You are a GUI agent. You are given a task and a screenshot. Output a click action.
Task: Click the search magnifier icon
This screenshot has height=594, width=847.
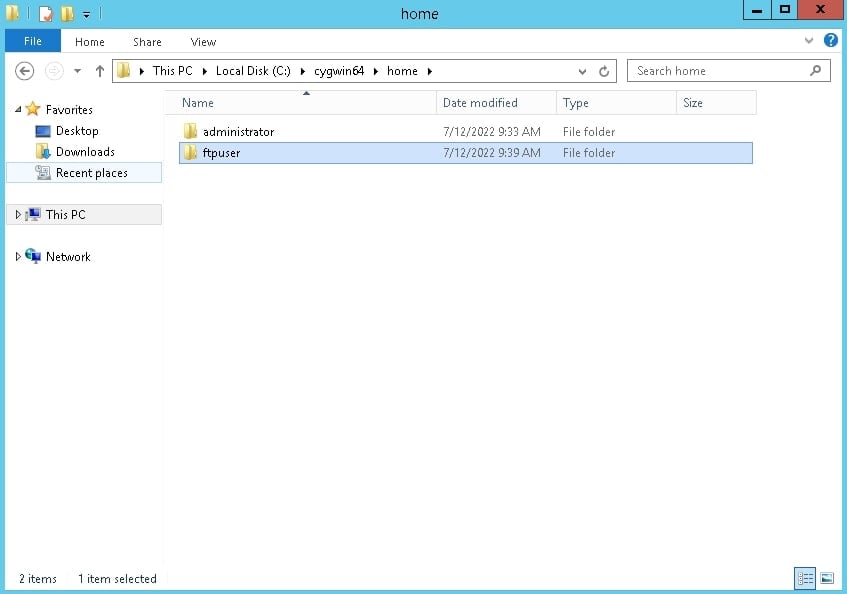click(816, 70)
